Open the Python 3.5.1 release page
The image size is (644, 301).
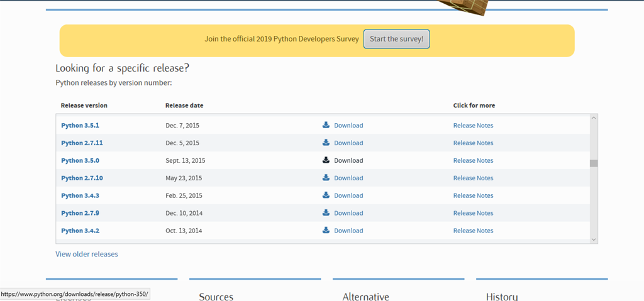click(x=80, y=125)
